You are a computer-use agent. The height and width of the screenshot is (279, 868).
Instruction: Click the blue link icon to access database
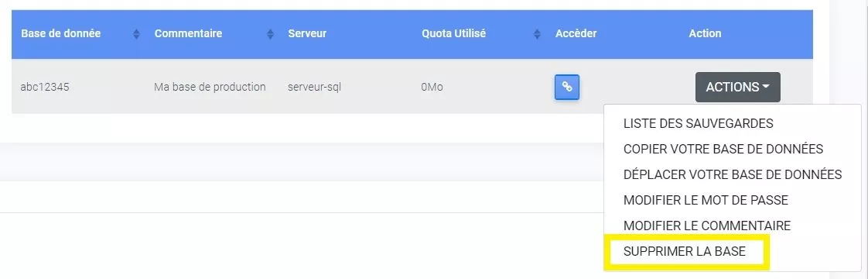point(567,87)
